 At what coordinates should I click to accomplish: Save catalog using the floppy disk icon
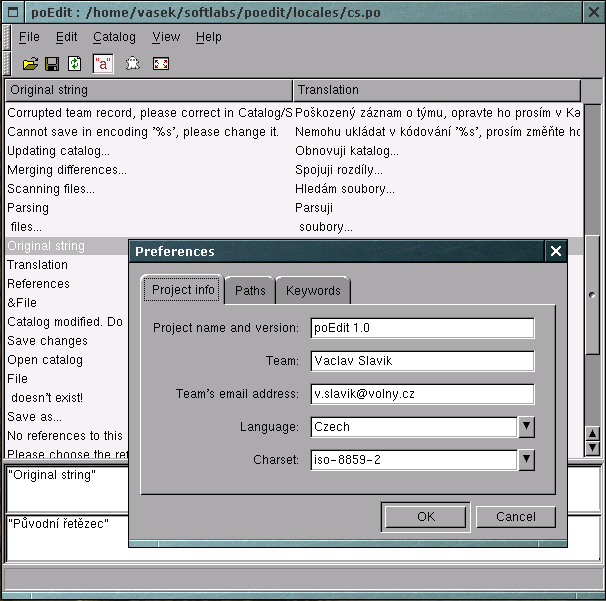point(52,64)
